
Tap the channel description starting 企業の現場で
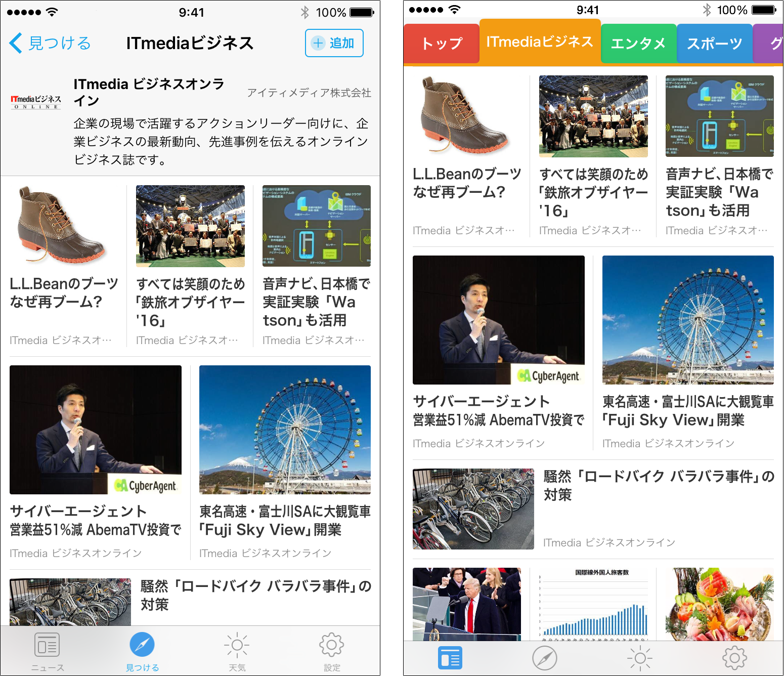(x=221, y=142)
